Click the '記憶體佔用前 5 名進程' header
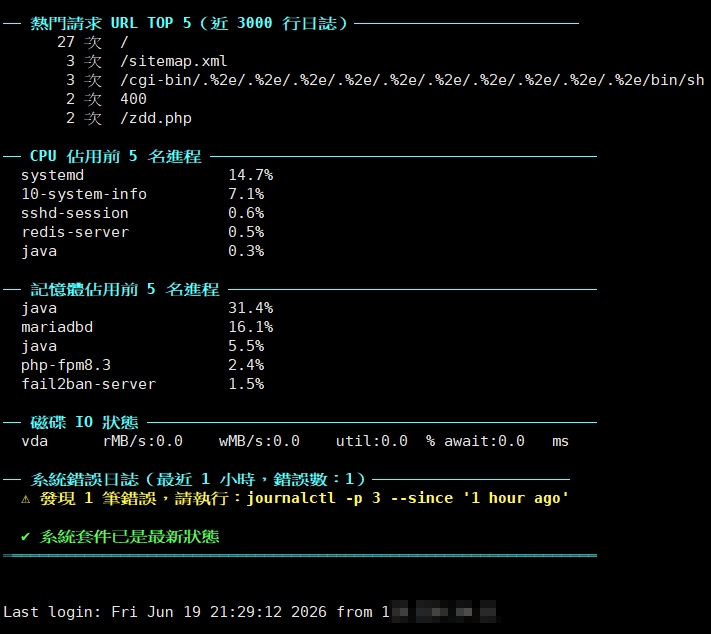 coord(125,289)
